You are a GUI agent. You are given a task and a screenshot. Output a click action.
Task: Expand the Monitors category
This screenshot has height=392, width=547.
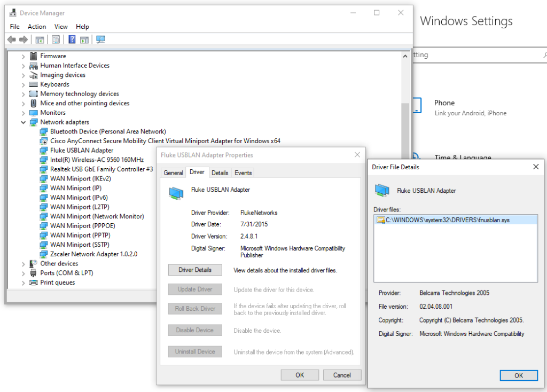pos(24,113)
